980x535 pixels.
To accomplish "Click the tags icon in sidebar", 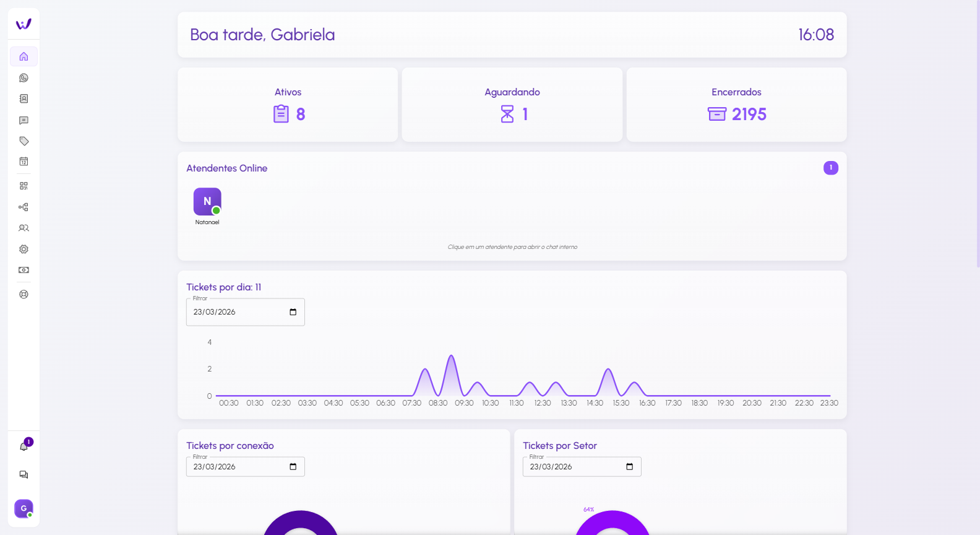I will (24, 141).
